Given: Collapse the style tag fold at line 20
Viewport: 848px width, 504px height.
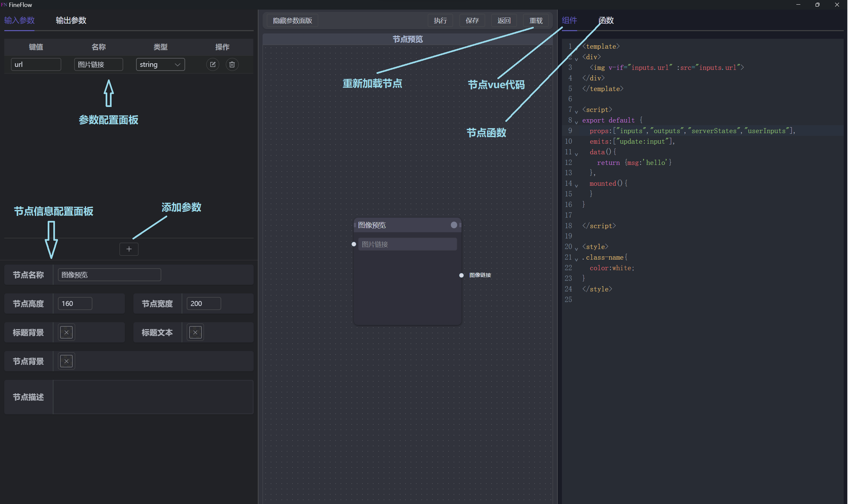Looking at the screenshot, I should click(576, 249).
